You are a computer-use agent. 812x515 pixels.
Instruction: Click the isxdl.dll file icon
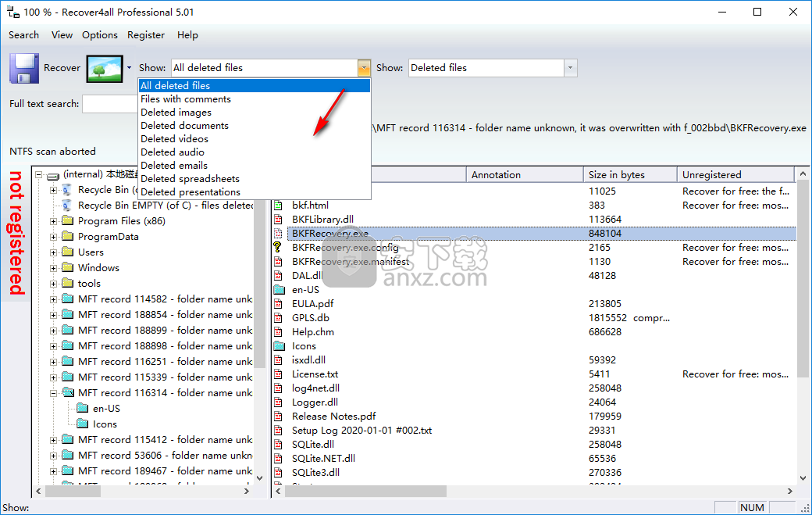[278, 359]
